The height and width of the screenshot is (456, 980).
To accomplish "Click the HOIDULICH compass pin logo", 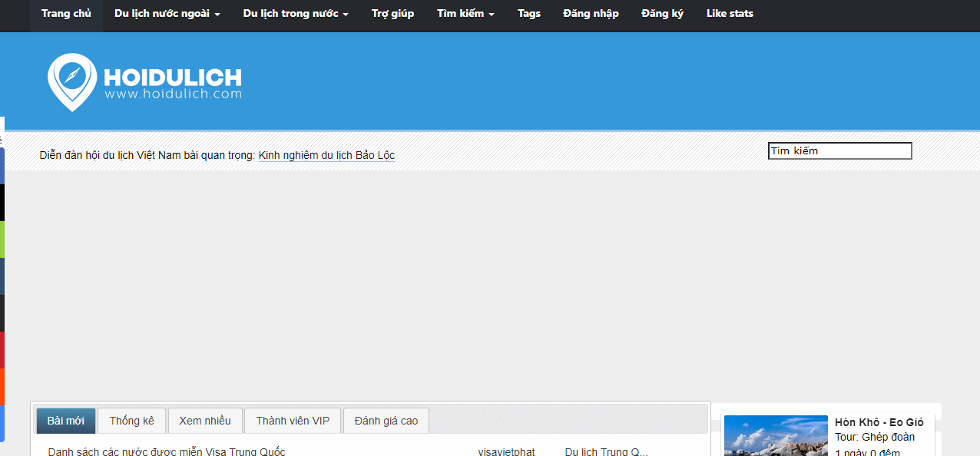I will pyautogui.click(x=72, y=81).
